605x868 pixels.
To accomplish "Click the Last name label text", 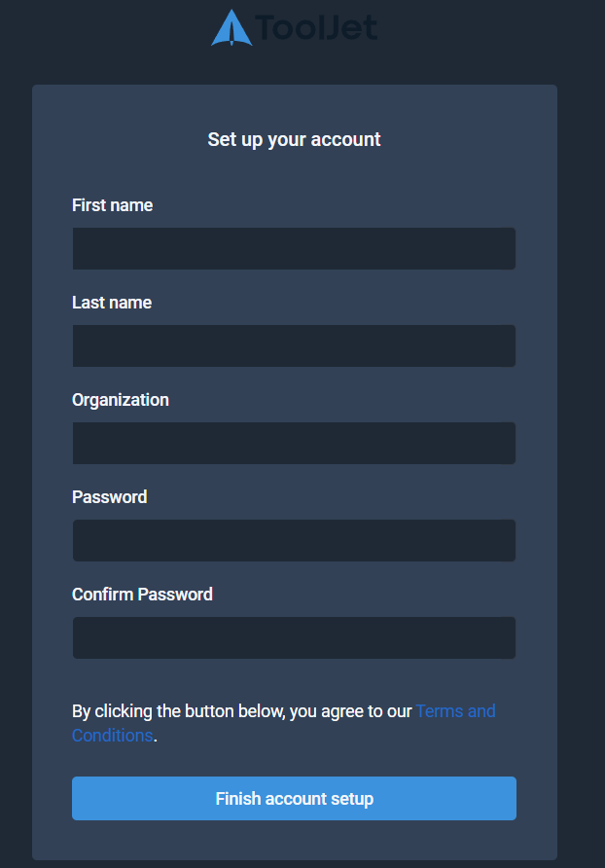I will 112,303.
